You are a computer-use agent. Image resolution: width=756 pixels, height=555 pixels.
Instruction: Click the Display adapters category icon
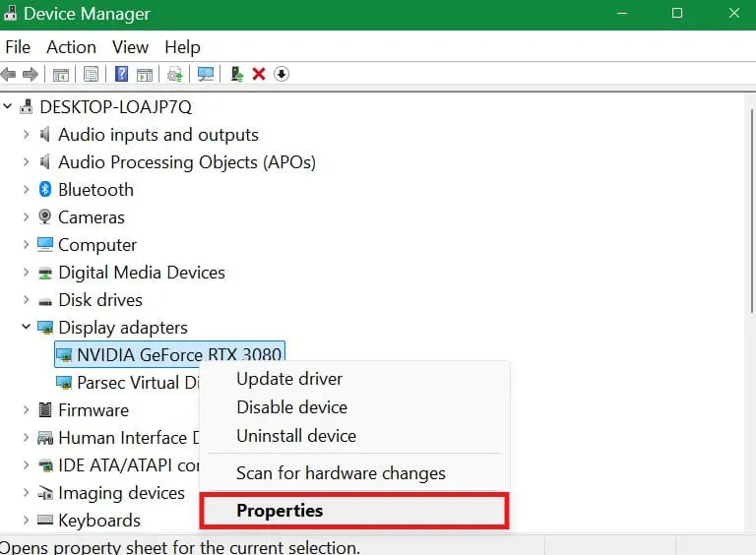pyautogui.click(x=45, y=327)
